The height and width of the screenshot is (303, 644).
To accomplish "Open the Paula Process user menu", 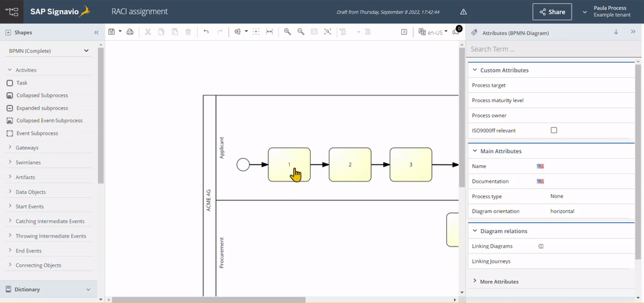I will (x=607, y=11).
